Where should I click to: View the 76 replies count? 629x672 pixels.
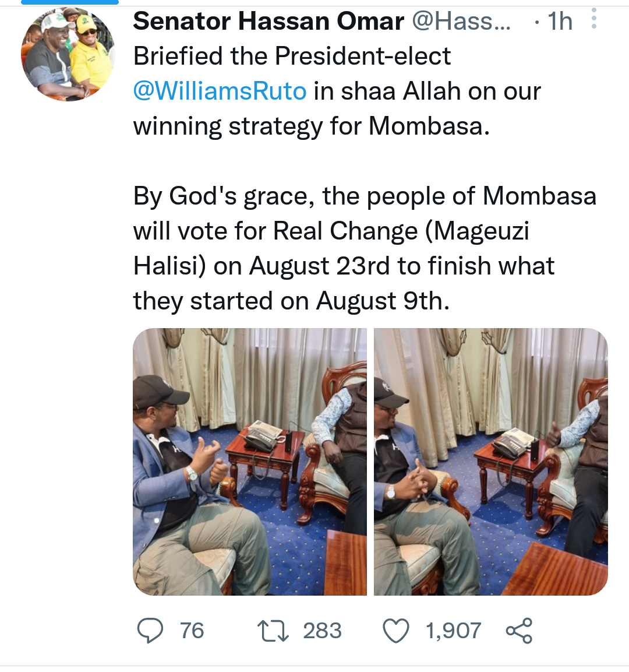tap(192, 631)
